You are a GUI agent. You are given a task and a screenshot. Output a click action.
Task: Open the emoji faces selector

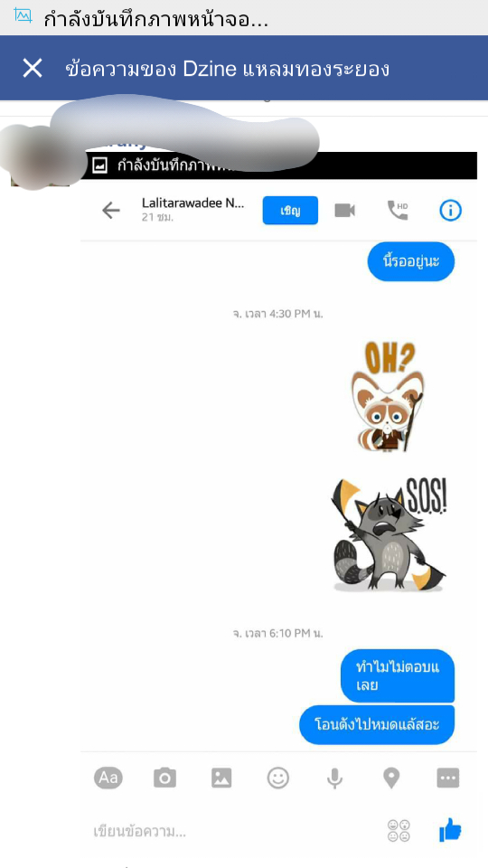(399, 831)
